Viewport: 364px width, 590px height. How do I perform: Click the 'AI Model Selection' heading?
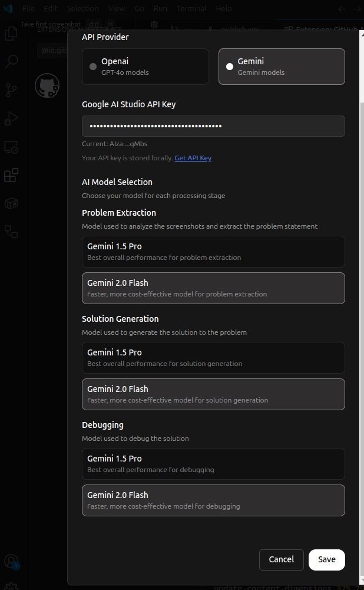coord(117,182)
